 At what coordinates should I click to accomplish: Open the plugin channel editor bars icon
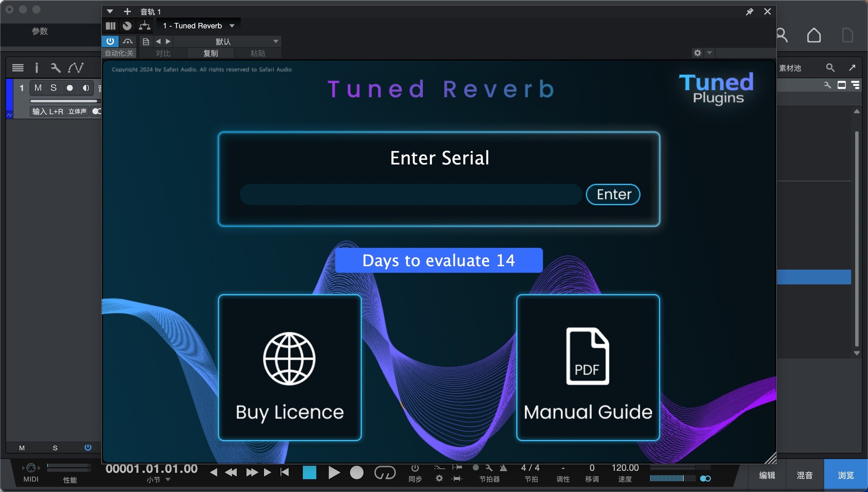[110, 26]
